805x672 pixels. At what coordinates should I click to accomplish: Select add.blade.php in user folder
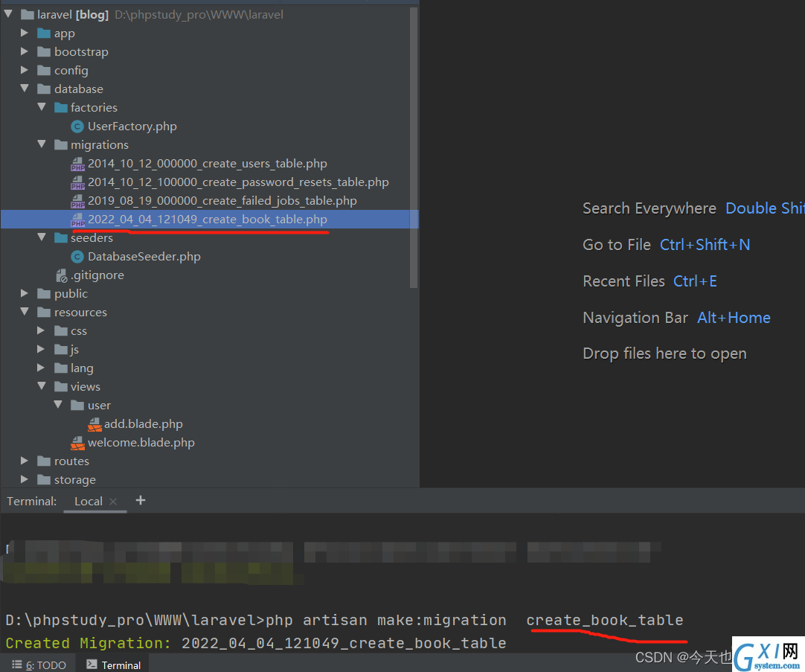pyautogui.click(x=144, y=424)
